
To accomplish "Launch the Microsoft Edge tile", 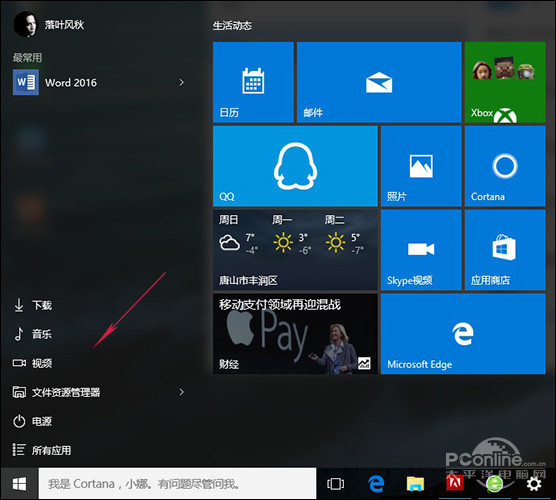I will [x=463, y=334].
